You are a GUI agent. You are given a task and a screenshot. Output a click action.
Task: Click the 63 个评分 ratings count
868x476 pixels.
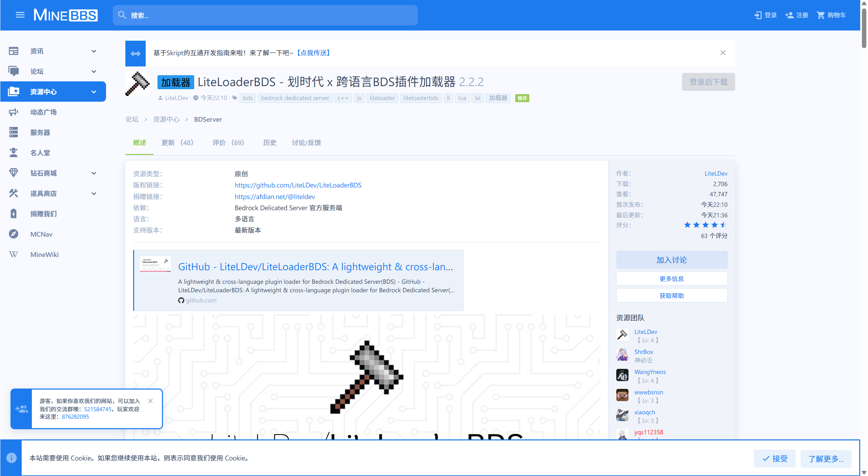point(714,236)
